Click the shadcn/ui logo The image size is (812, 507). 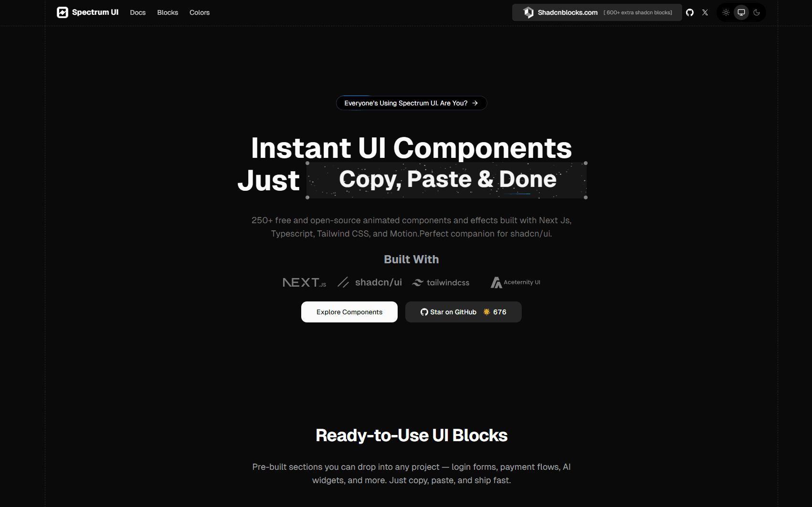[370, 282]
